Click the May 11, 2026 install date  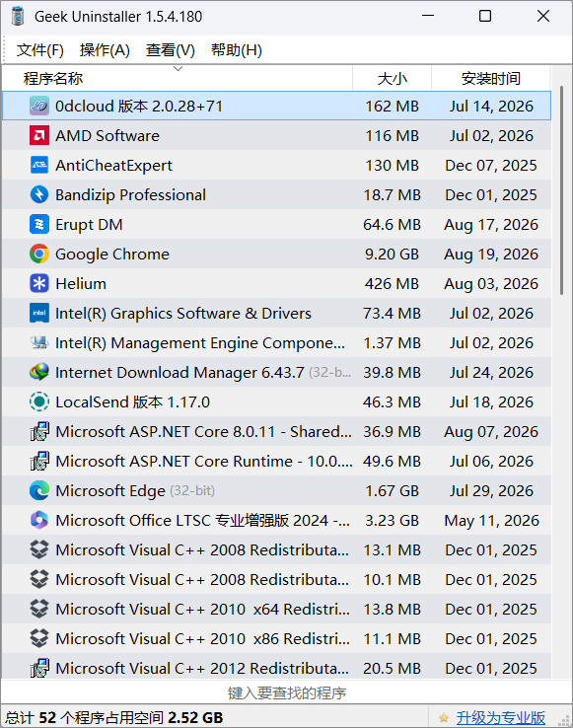pyautogui.click(x=491, y=521)
